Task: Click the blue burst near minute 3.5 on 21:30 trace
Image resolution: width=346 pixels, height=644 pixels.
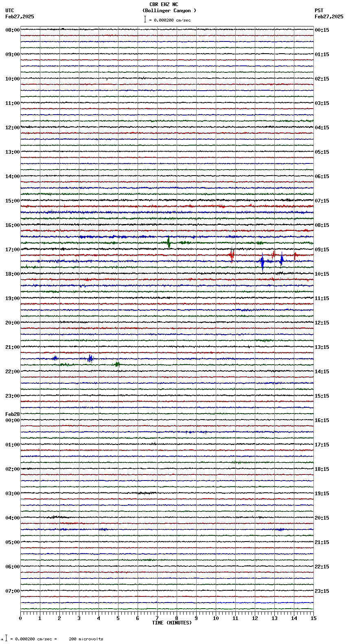Action: coord(90,359)
